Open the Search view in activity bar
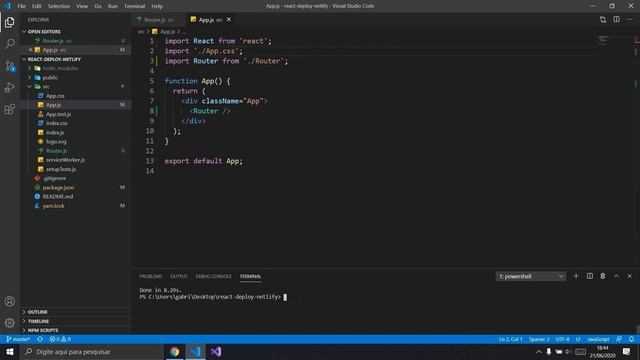The image size is (640, 360). pyautogui.click(x=10, y=44)
